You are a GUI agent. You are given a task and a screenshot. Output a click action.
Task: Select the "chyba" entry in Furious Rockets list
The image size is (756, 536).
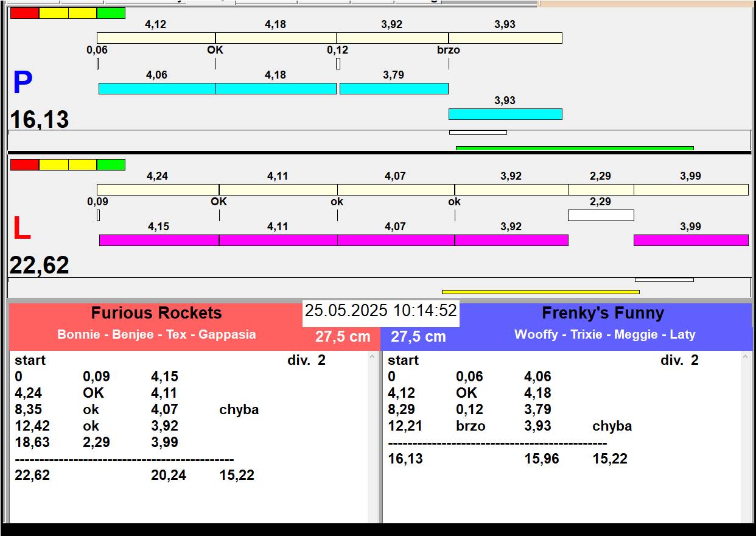pos(239,409)
